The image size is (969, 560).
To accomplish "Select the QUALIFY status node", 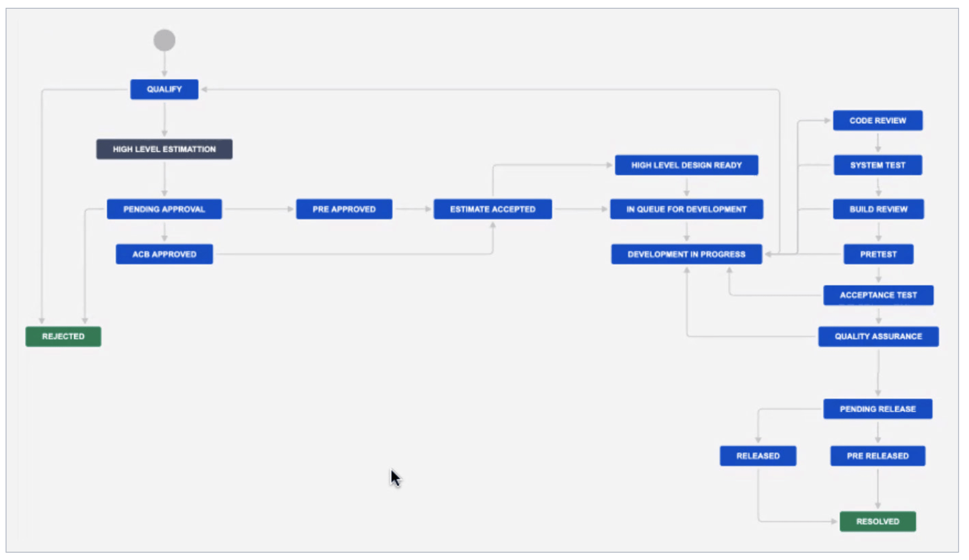I will pos(164,89).
